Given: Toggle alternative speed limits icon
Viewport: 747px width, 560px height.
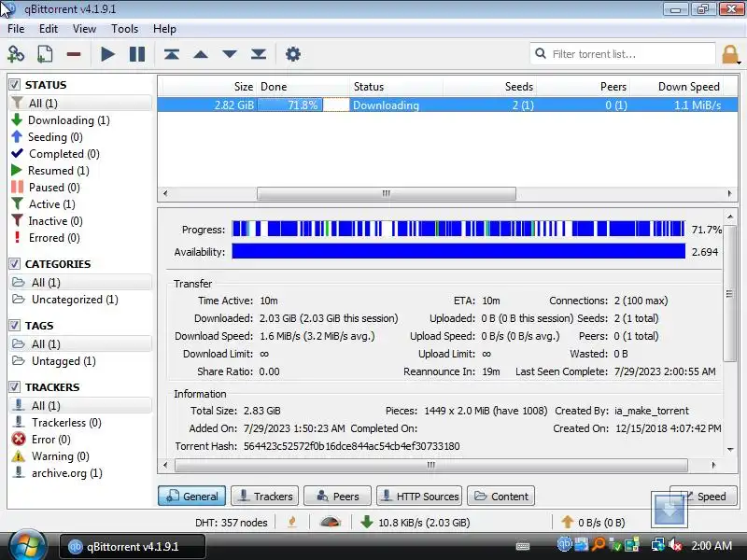Looking at the screenshot, I should point(331,523).
